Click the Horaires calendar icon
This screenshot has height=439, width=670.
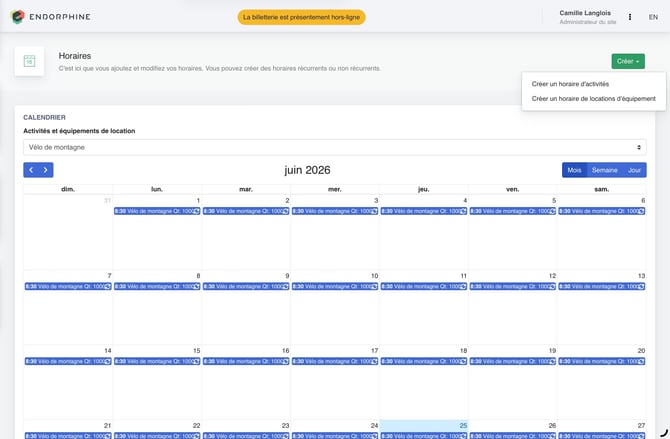(x=29, y=61)
